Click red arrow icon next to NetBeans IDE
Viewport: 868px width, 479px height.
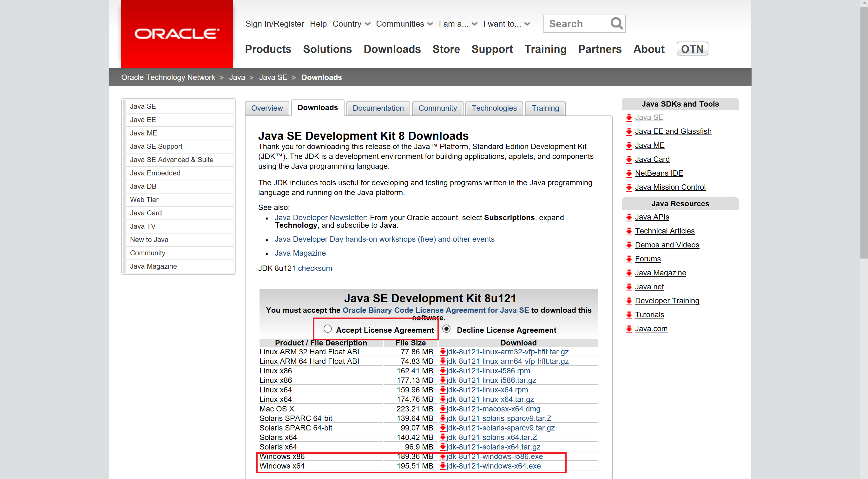click(x=629, y=174)
